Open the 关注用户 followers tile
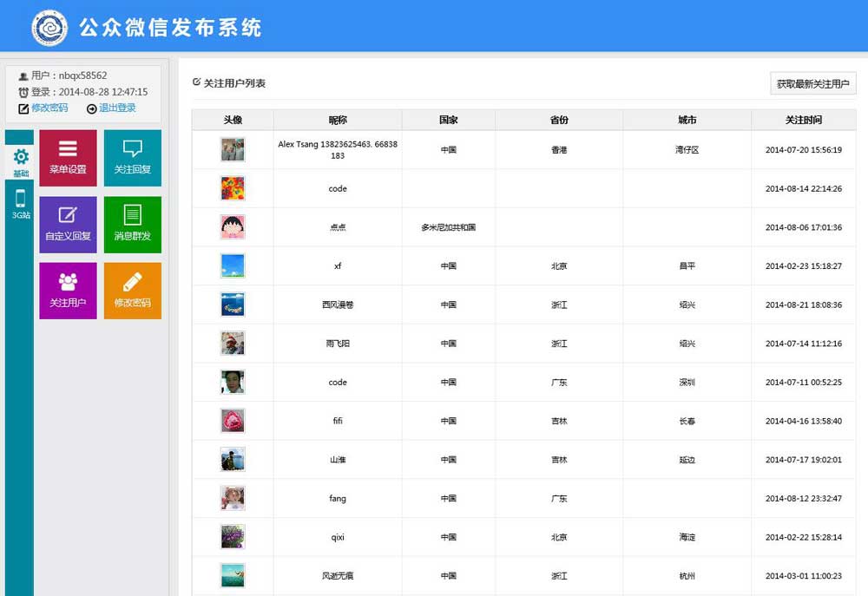This screenshot has height=596, width=868. (x=68, y=291)
